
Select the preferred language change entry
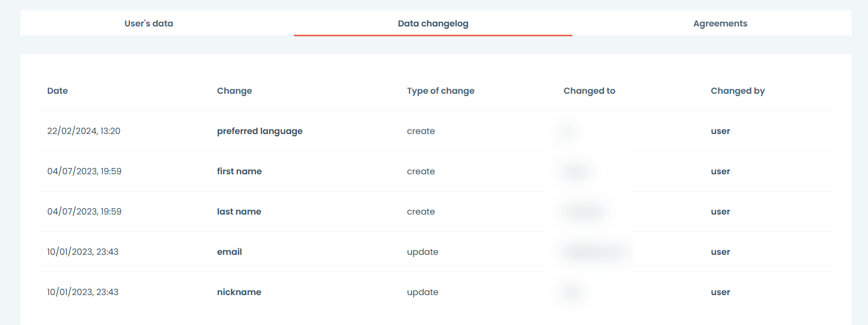tap(259, 131)
